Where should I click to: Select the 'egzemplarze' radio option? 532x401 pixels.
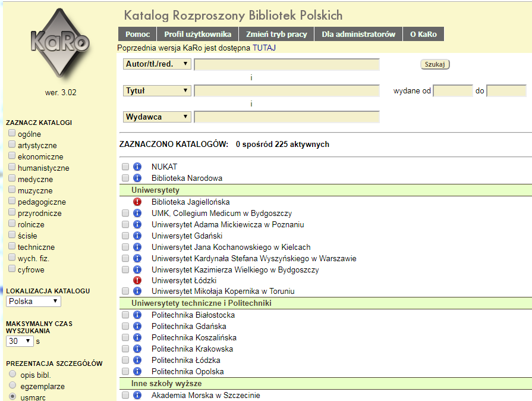tap(12, 385)
